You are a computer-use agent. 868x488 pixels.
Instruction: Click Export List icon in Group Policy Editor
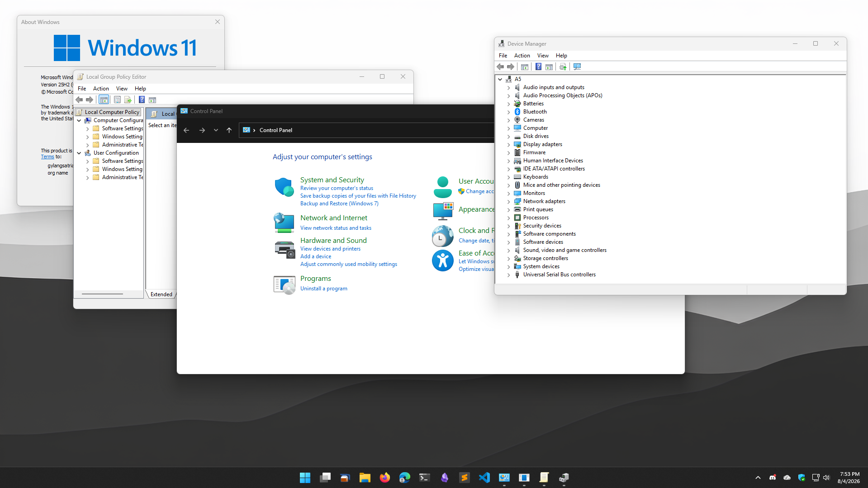click(128, 99)
